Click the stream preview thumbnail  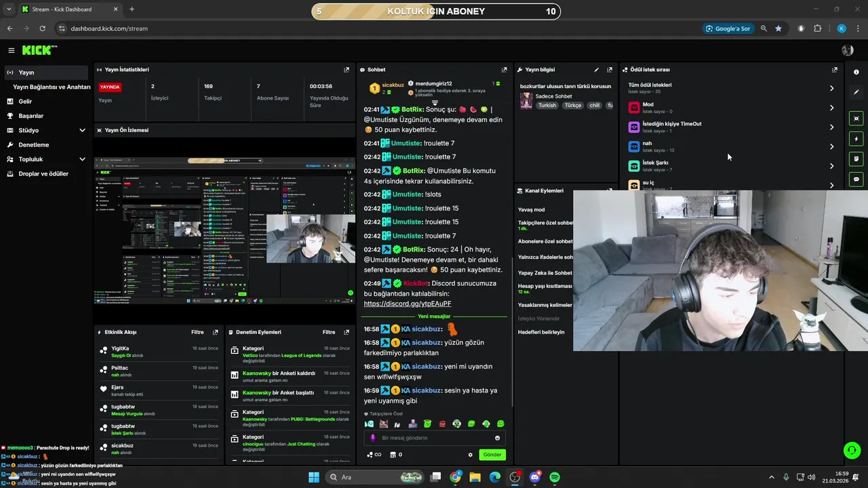point(224,230)
